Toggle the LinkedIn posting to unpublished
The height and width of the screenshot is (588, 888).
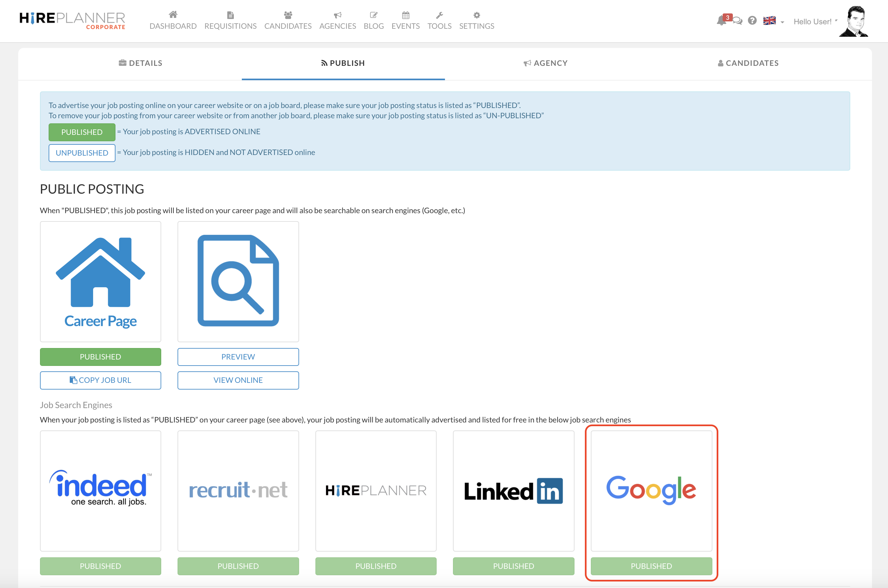click(513, 566)
